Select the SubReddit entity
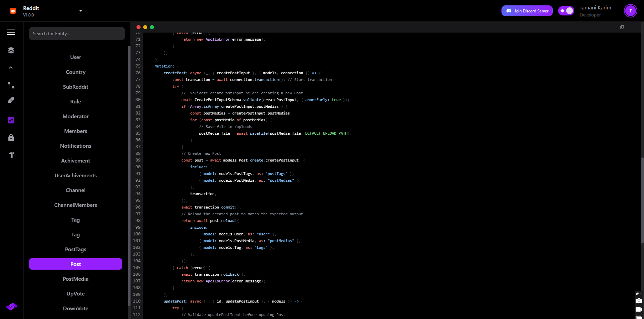644x319 pixels. 75,87
